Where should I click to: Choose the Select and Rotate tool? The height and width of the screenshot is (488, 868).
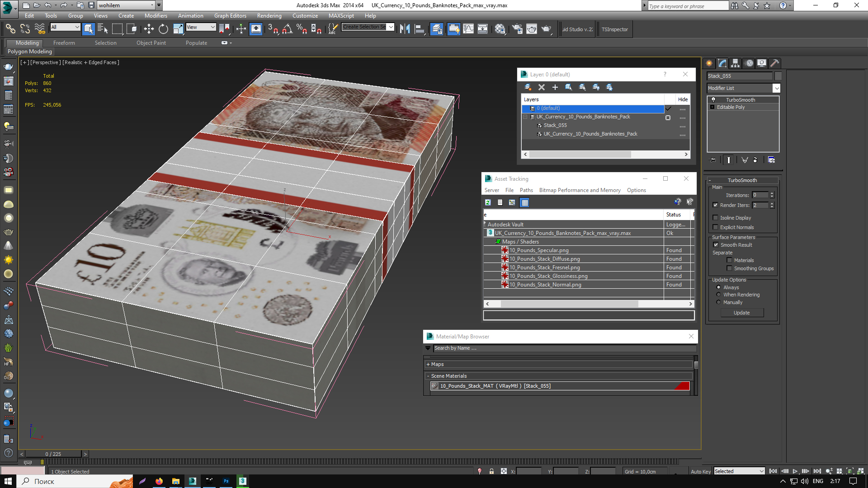(x=163, y=29)
